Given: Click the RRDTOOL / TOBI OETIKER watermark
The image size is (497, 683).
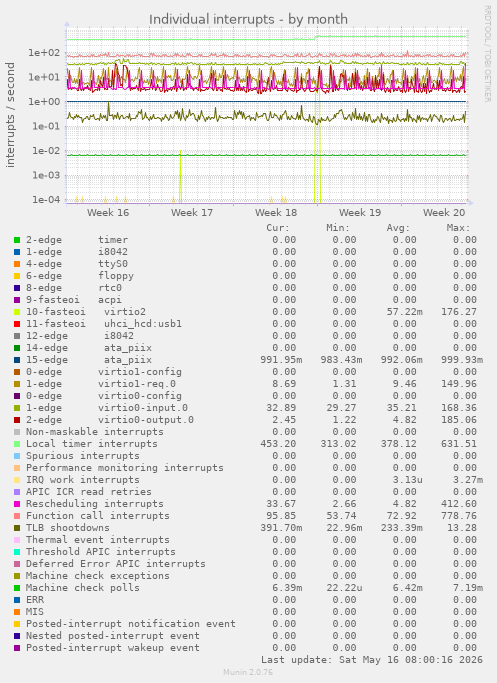Looking at the screenshot, I should click(x=487, y=54).
